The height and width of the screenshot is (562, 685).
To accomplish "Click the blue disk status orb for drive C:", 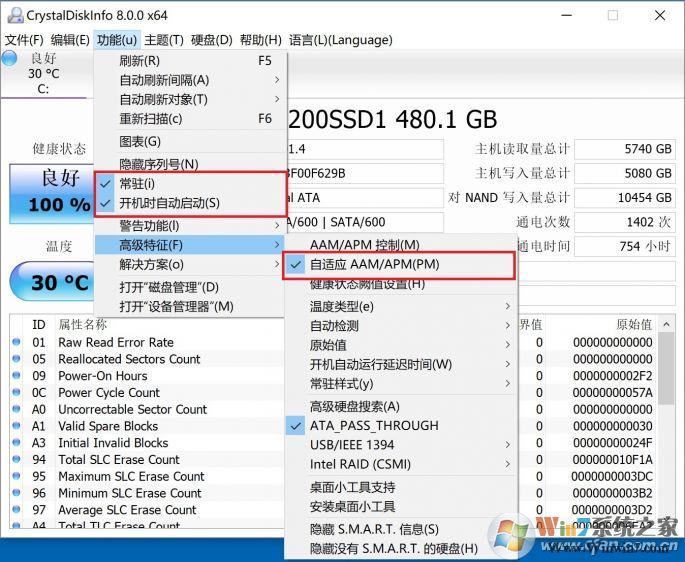I will coord(9,58).
